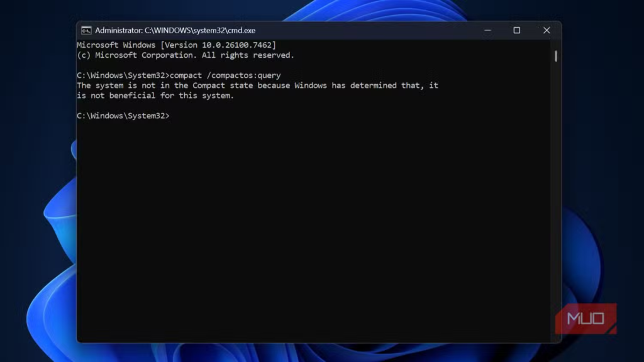This screenshot has height=362, width=644.
Task: Click the vertical scrollbar thumb
Action: (x=556, y=57)
